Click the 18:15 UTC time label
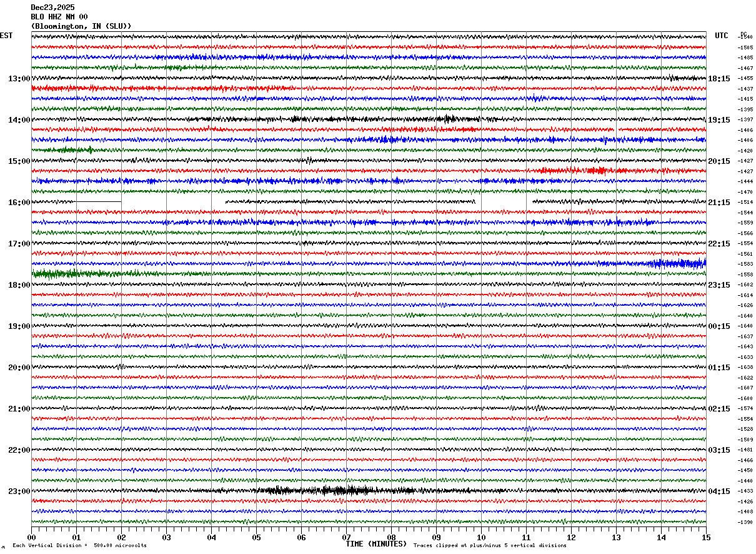Image resolution: width=756 pixels, height=554 pixels. click(x=719, y=79)
